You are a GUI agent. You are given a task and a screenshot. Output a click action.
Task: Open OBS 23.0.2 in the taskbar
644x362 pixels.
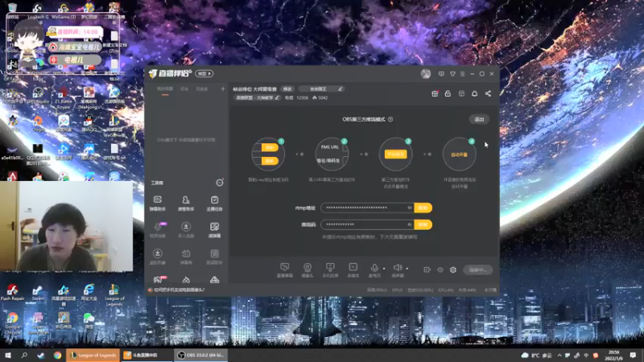point(200,355)
